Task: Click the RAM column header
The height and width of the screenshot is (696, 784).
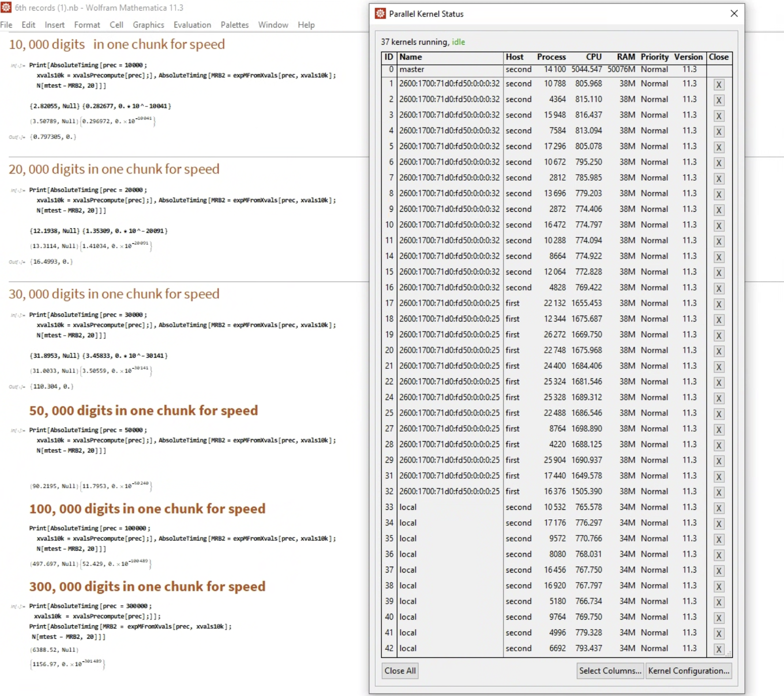Action: [x=625, y=57]
